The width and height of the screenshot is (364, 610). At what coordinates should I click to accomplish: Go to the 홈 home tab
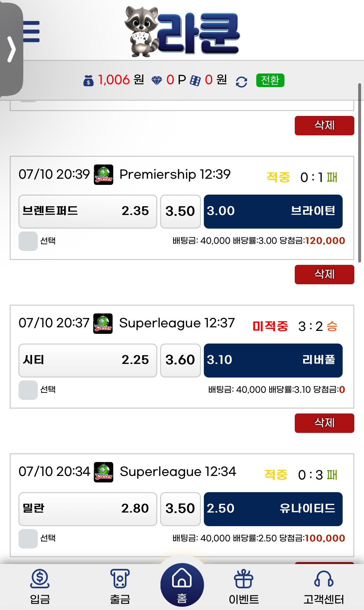[x=182, y=585]
